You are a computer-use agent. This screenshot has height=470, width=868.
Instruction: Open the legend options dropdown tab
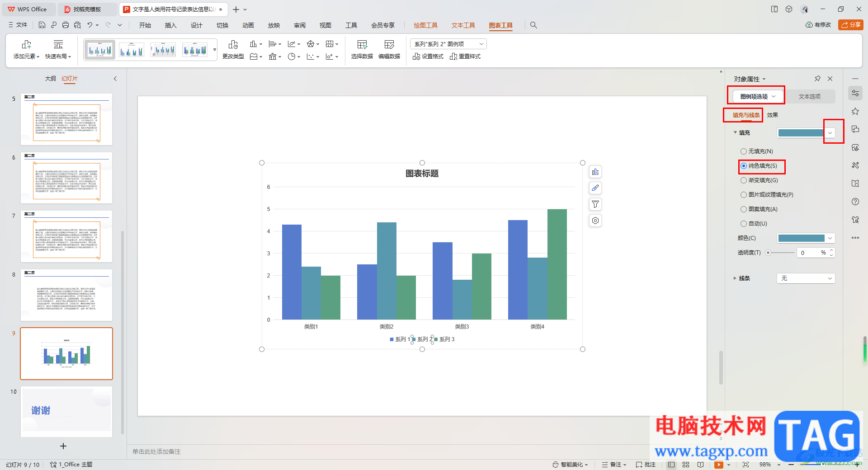[757, 96]
